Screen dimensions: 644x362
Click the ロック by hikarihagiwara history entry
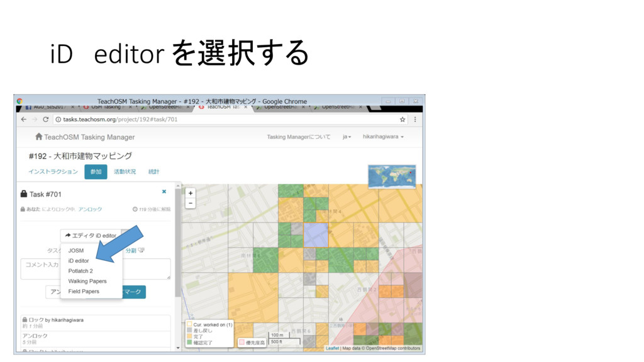pyautogui.click(x=96, y=322)
